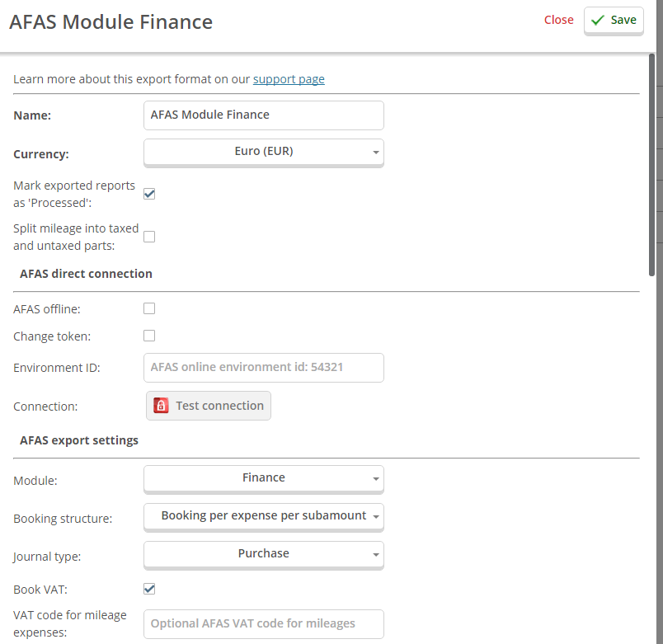This screenshot has width=663, height=644.
Task: Click the Test connection button
Action: click(209, 406)
